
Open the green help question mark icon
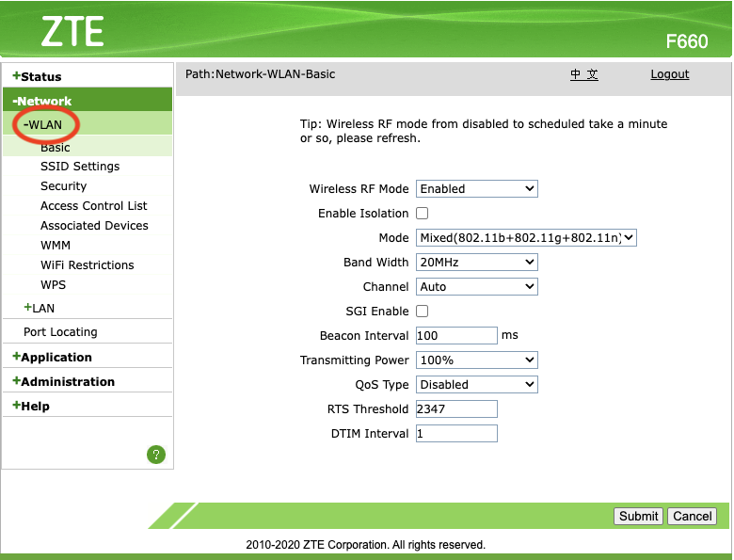click(x=156, y=455)
